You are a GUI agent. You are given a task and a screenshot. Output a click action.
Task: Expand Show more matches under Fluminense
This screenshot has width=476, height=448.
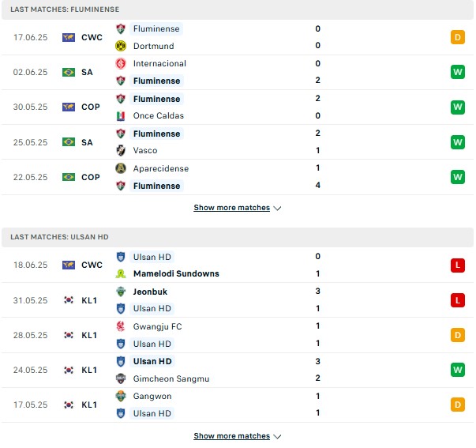[x=231, y=208]
